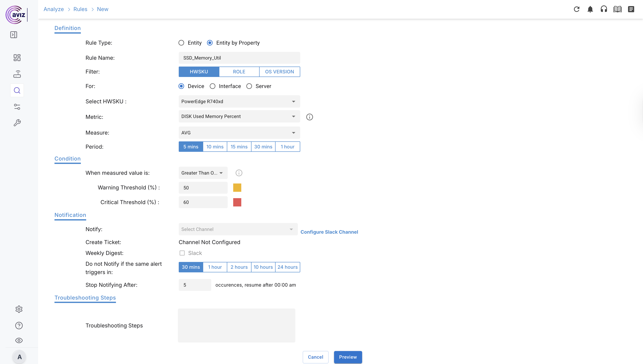Viewport: 643px width, 364px height.
Task: Open the notifications bell
Action: (590, 9)
